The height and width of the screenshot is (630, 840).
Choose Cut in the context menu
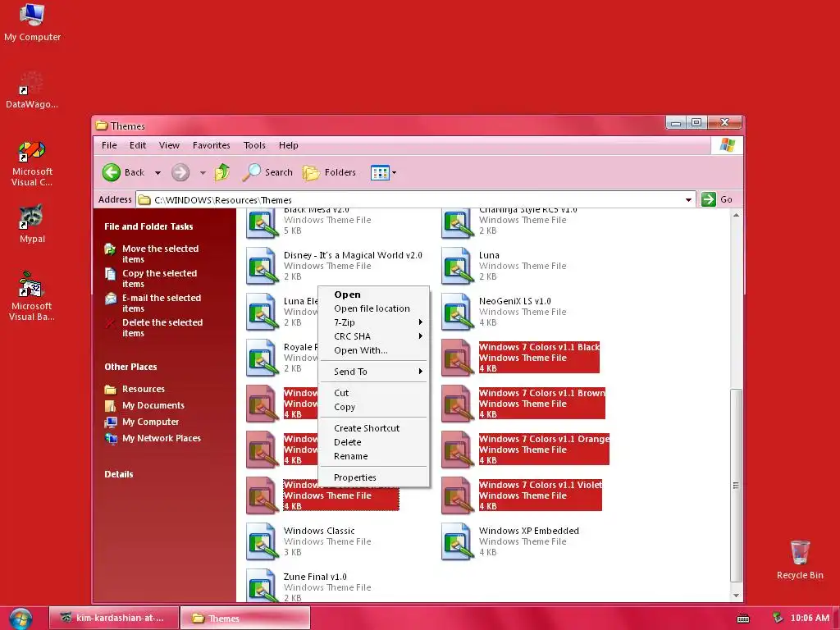click(374, 393)
